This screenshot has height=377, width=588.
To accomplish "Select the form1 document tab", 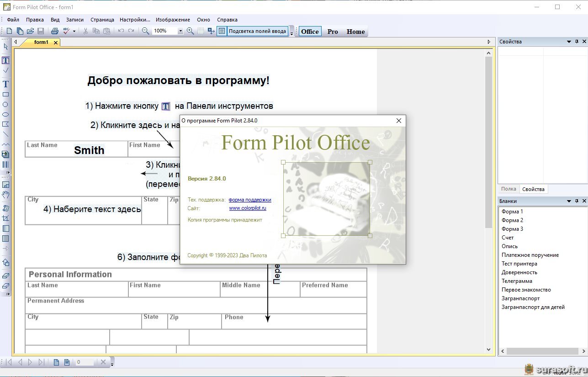I will (41, 42).
